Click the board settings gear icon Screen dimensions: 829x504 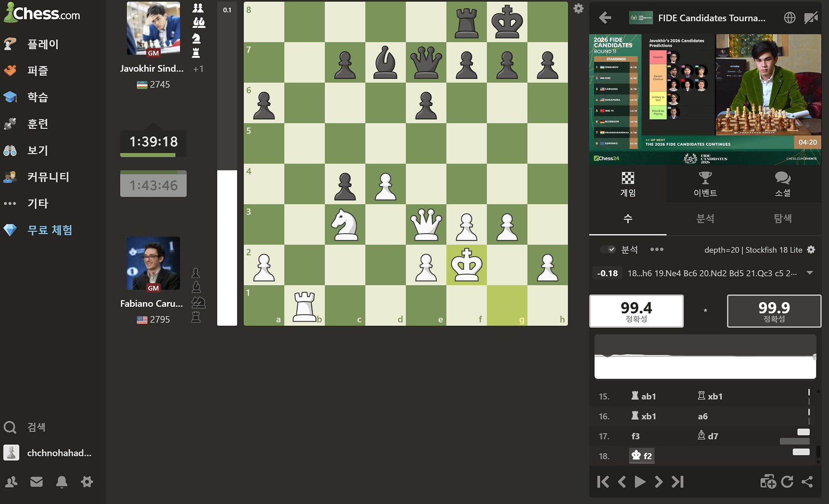[578, 9]
